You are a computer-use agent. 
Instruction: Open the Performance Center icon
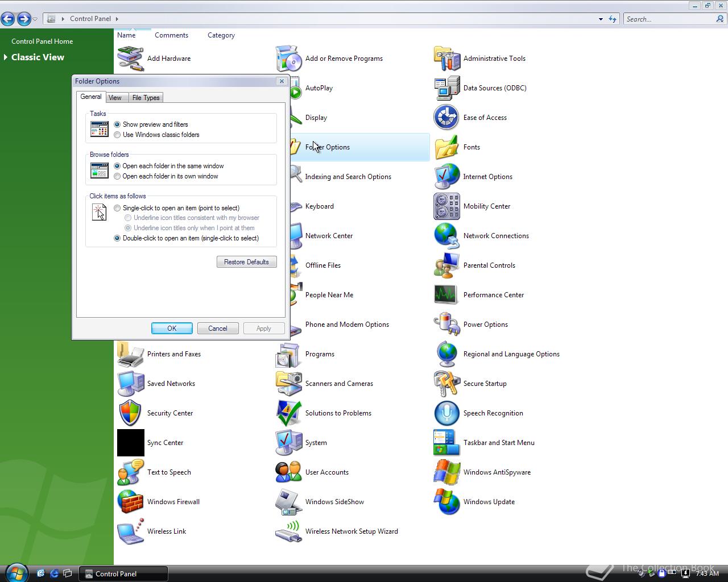point(446,295)
